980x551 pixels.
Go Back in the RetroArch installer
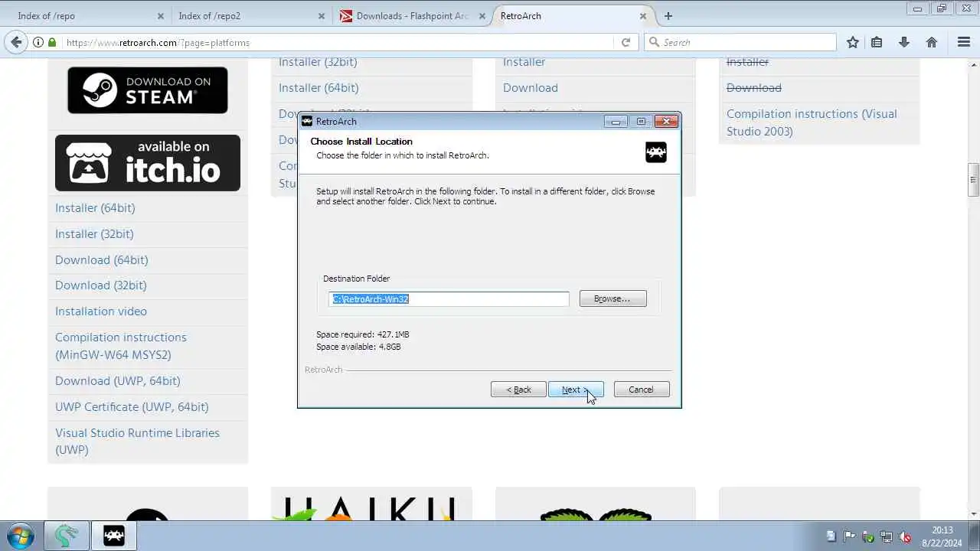coord(518,390)
